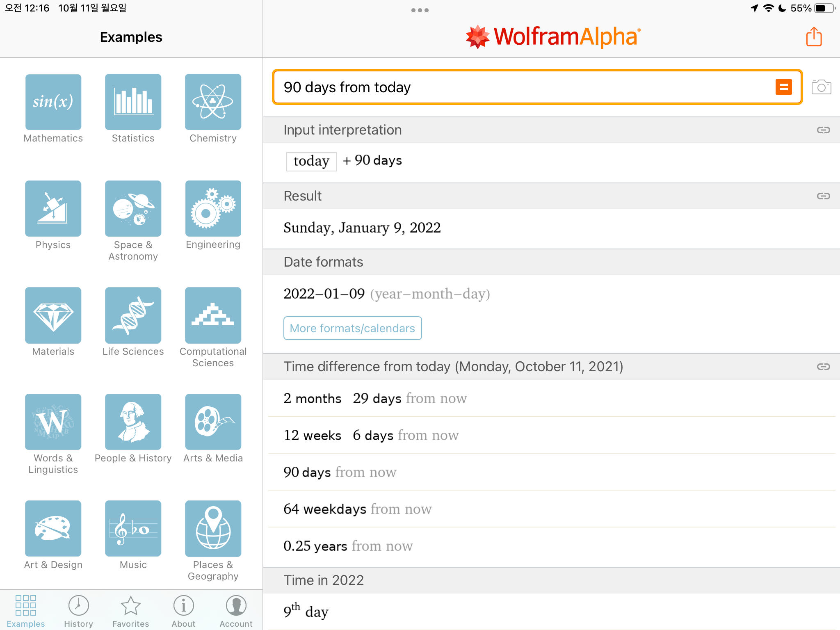This screenshot has width=840, height=630.
Task: Switch to the Favorites tab
Action: [x=131, y=611]
